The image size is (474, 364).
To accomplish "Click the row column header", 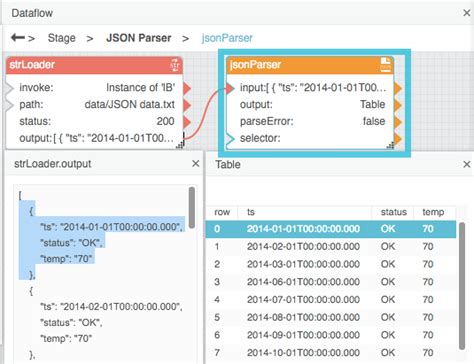I will pos(222,212).
